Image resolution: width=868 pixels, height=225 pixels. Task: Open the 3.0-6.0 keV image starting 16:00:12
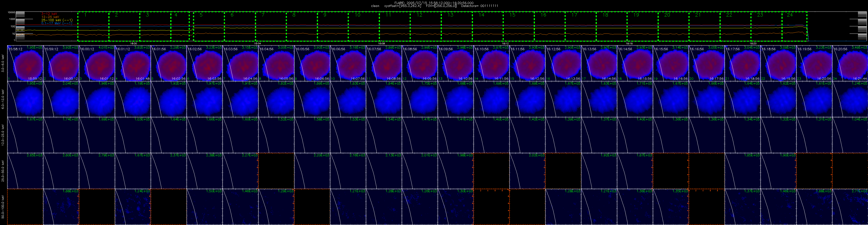[x=97, y=63]
